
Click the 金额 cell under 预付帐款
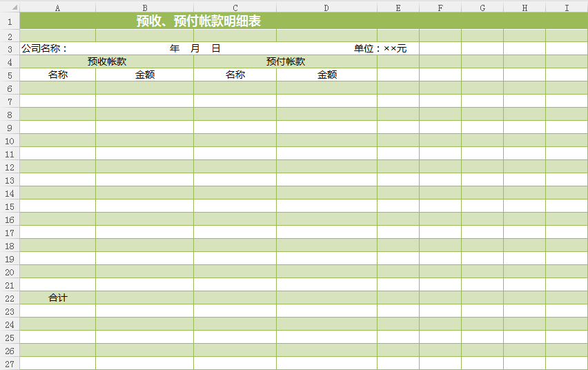coord(326,75)
